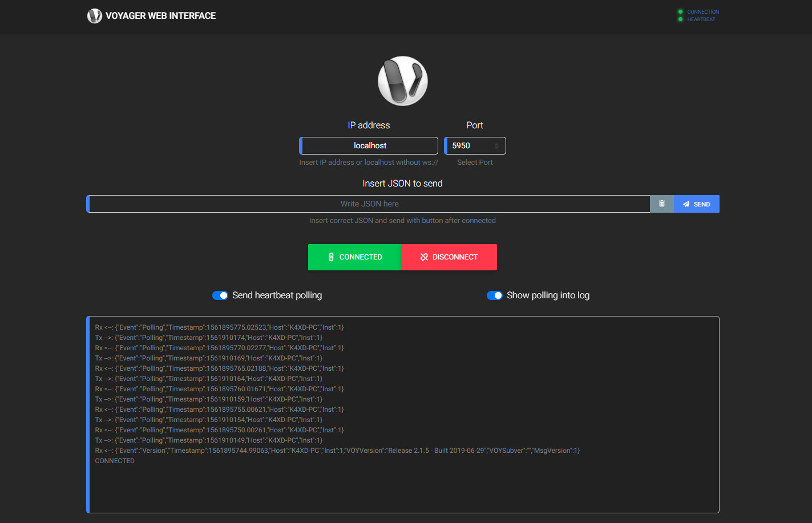This screenshot has height=523, width=812.
Task: Click Rx log line with timestamp 1561895770.02277
Action: pyautogui.click(x=220, y=348)
